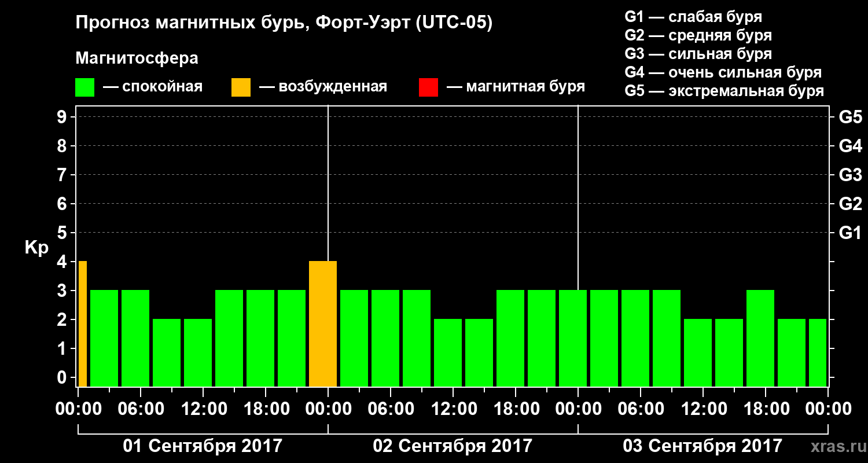868x463 pixels.
Task: Click the Kp axis value 9
Action: (x=63, y=117)
